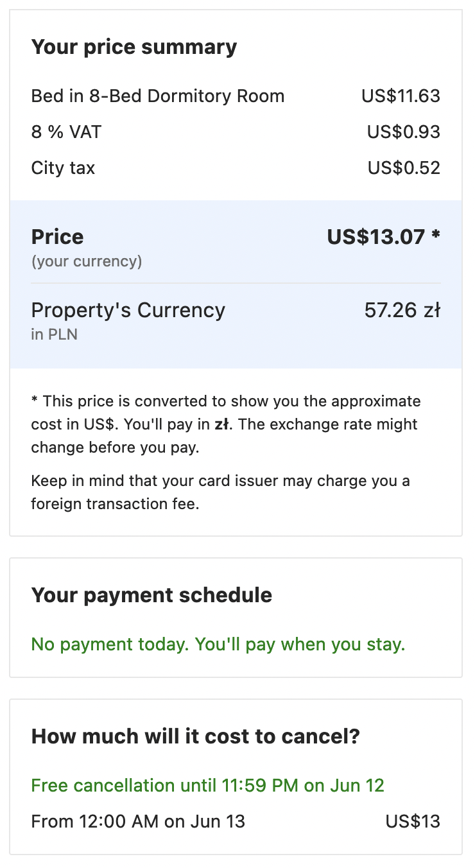This screenshot has height=868, width=475.
Task: Select the "How much will it cost to cancel?" heading
Action: pyautogui.click(x=196, y=736)
